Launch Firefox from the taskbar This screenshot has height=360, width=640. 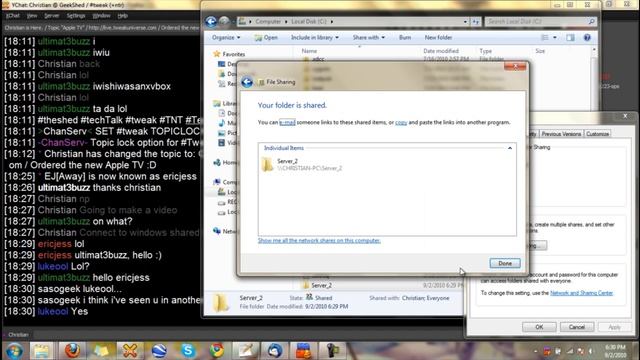tap(72, 351)
